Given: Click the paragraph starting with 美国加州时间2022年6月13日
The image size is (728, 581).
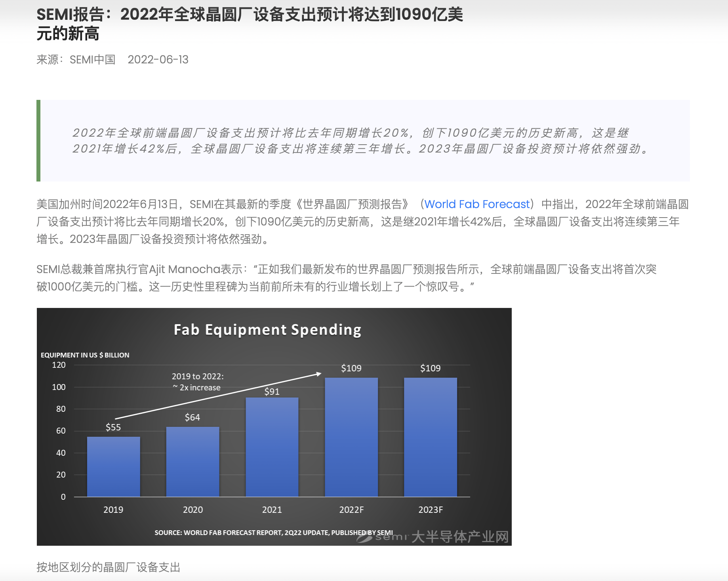Looking at the screenshot, I should (363, 222).
